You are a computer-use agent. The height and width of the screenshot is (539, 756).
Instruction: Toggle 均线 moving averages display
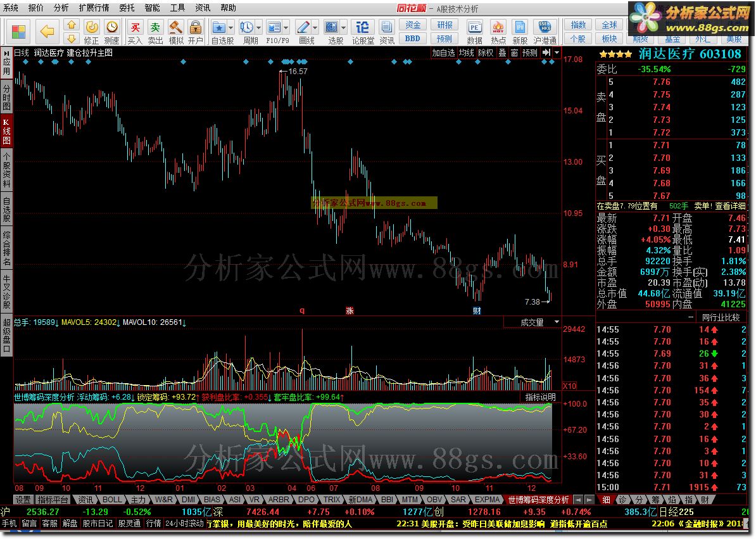[x=466, y=53]
